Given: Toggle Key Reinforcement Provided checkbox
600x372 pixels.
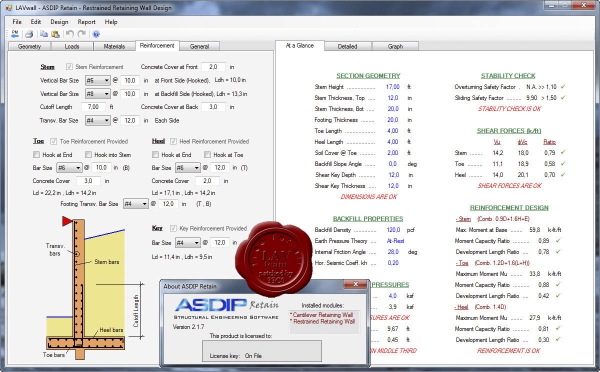Looking at the screenshot, I should [173, 228].
